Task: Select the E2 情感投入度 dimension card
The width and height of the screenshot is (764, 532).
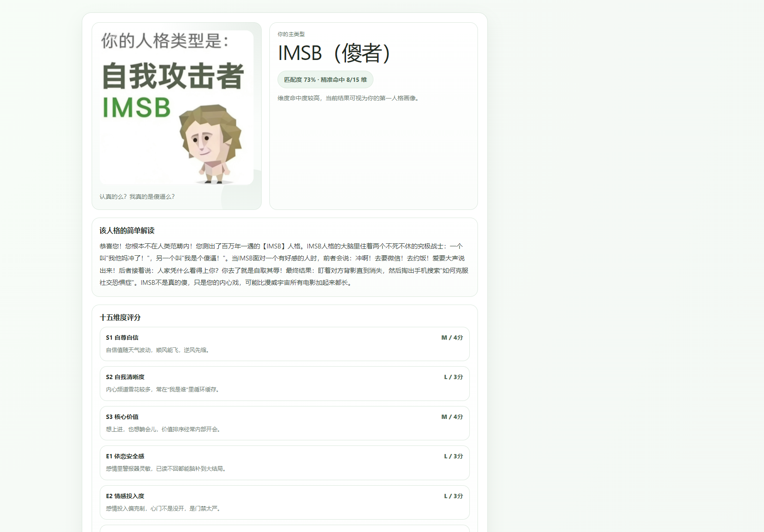Action: click(284, 502)
